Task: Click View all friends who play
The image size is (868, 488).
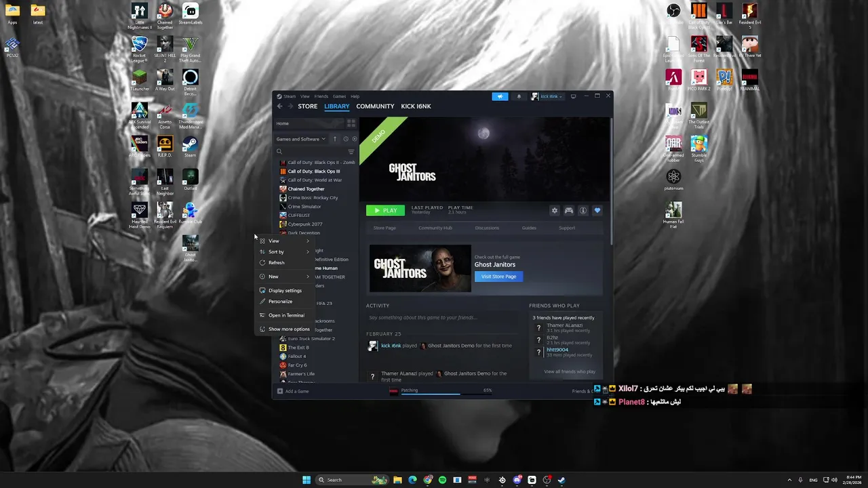Action: [x=570, y=371]
